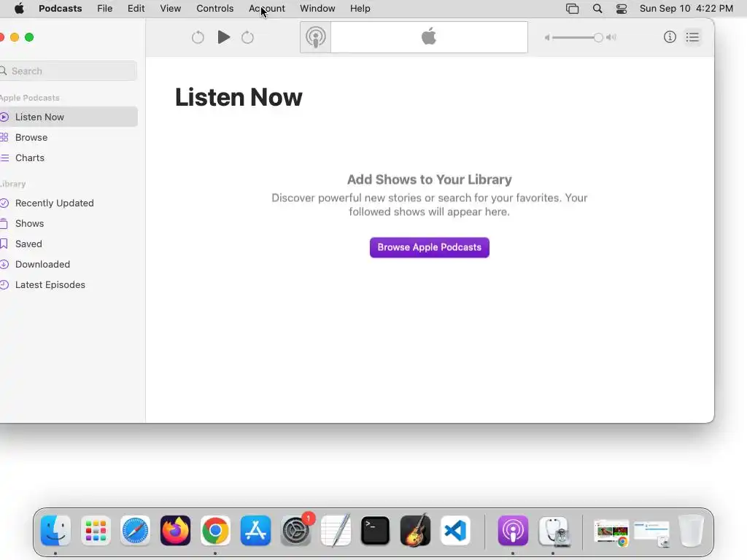Open the Edit menu
Viewport: 747px width, 560px height.
point(136,9)
